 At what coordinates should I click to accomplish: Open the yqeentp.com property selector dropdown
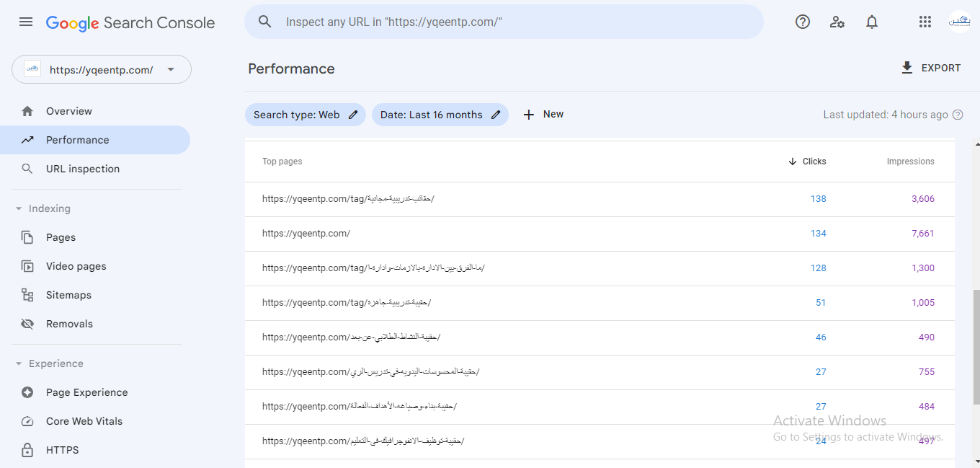click(x=102, y=69)
